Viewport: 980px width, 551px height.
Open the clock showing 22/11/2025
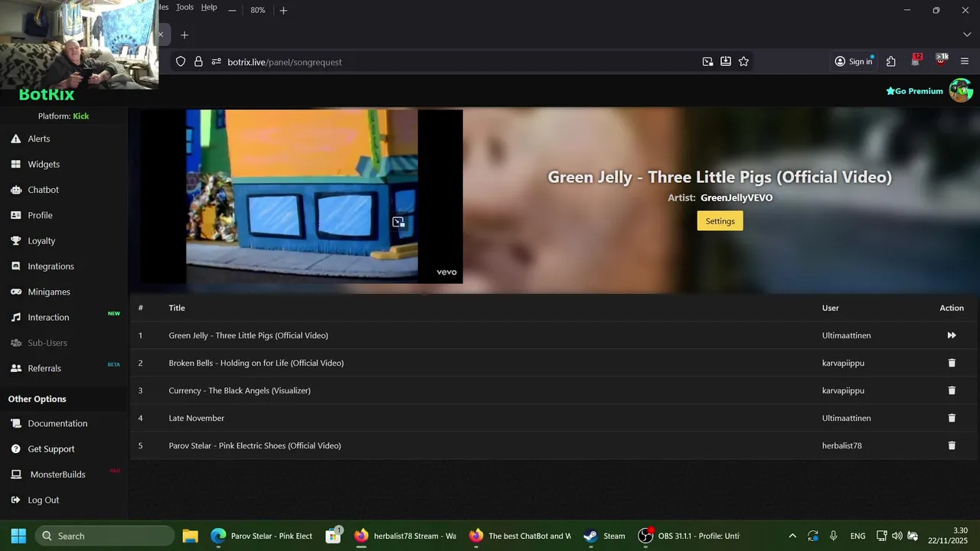(x=948, y=536)
